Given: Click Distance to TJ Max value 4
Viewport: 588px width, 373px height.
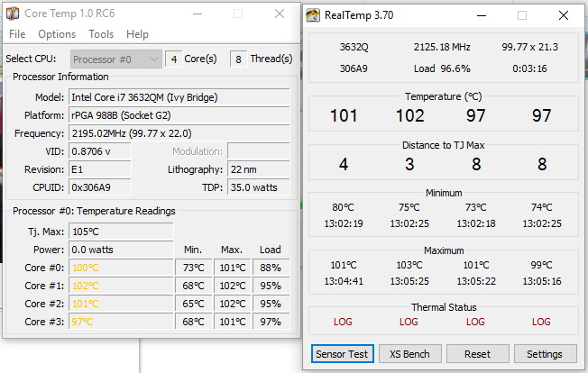Looking at the screenshot, I should (344, 164).
